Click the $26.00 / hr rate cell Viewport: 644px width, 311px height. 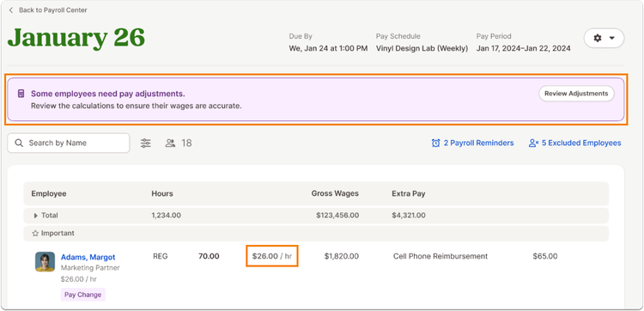[272, 256]
